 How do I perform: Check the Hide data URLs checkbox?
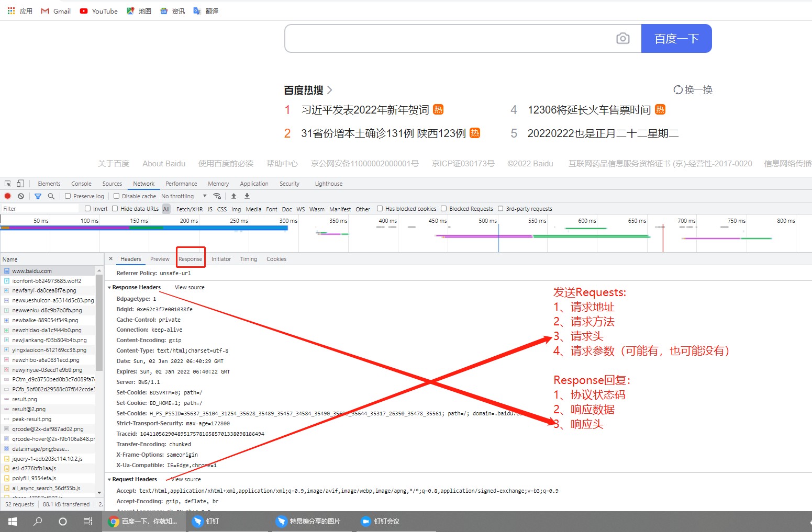coord(115,209)
